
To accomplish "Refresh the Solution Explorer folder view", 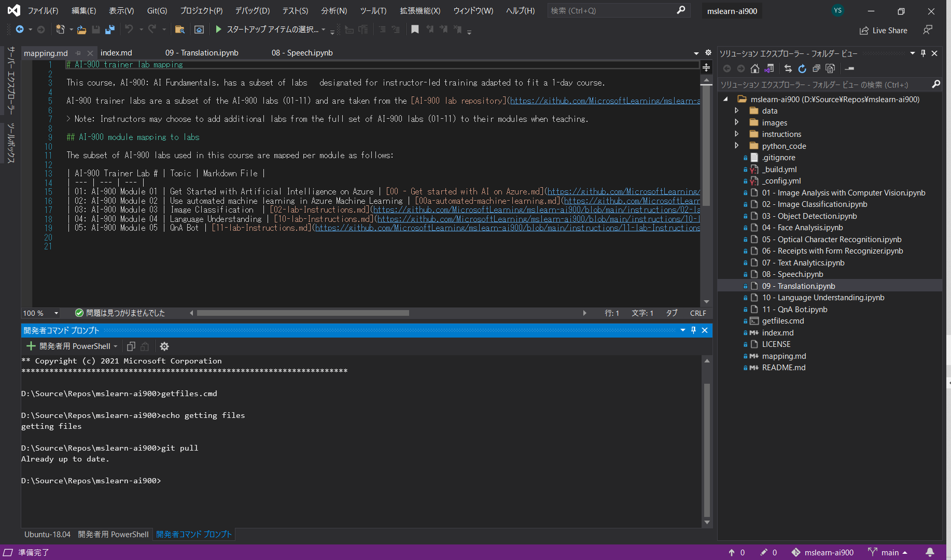I will 802,68.
